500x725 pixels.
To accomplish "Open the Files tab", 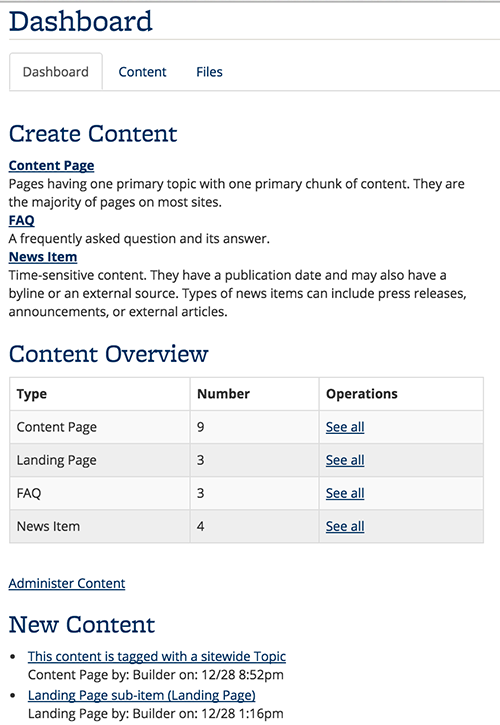I will pos(209,72).
